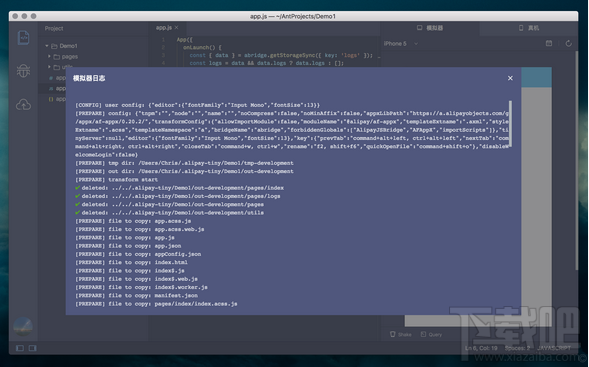Click the Query button
This screenshot has width=589, height=367.
tap(431, 334)
